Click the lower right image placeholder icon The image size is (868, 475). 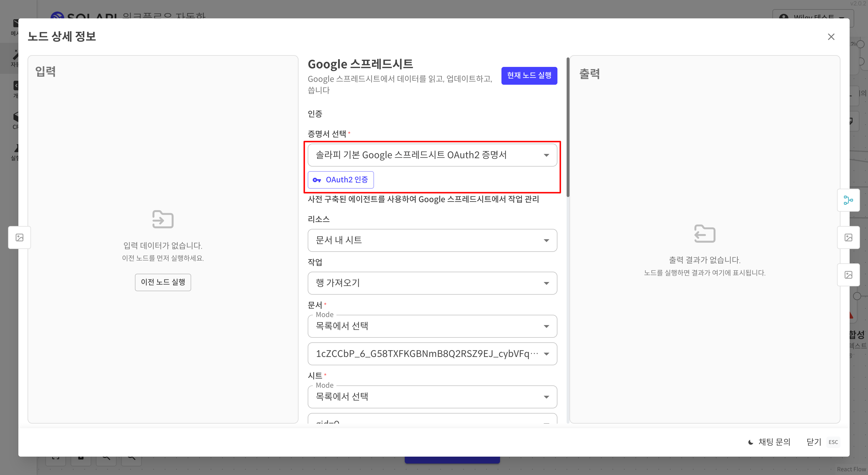[x=848, y=275]
